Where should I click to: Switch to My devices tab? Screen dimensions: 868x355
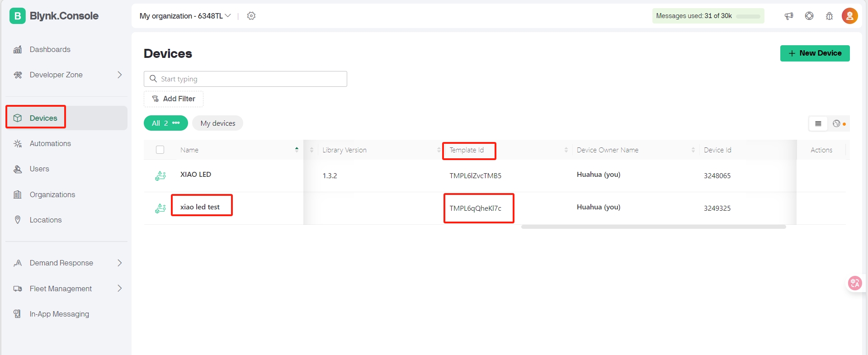pyautogui.click(x=218, y=123)
